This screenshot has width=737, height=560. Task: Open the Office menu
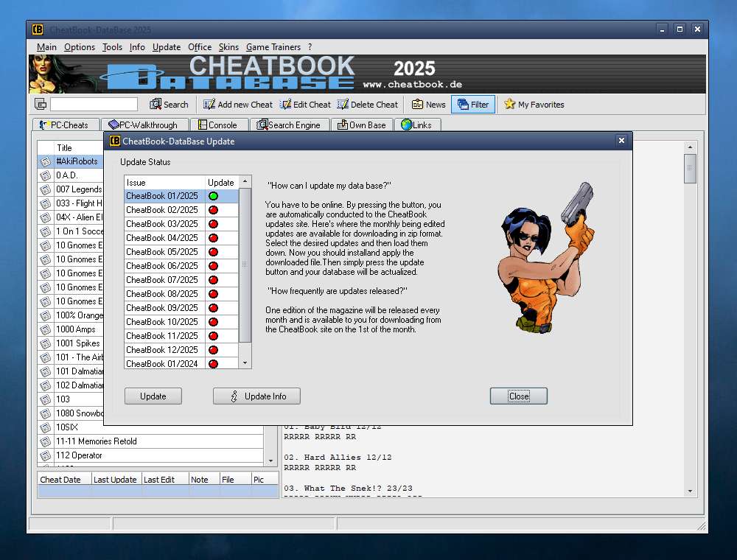200,47
